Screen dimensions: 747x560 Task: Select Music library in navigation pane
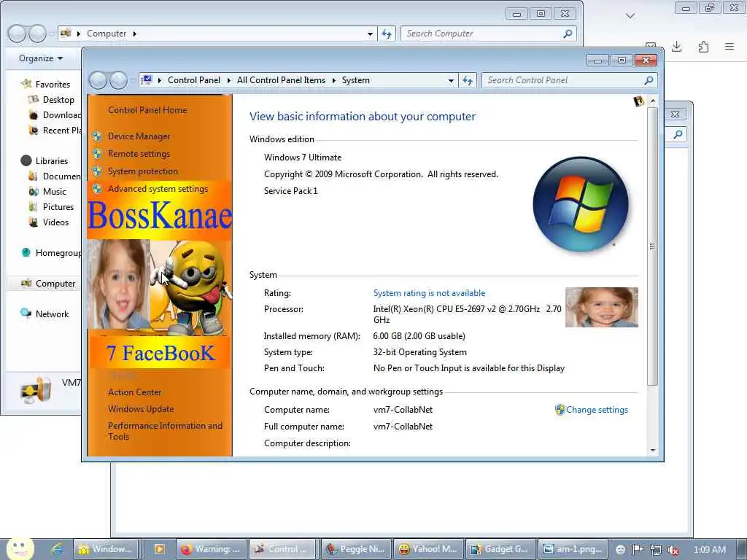(x=54, y=192)
